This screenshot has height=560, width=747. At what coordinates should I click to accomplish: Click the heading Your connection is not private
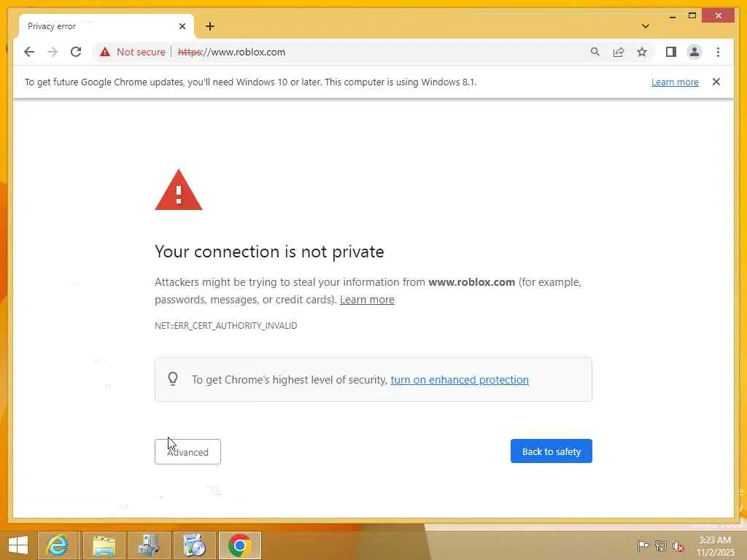pos(269,252)
